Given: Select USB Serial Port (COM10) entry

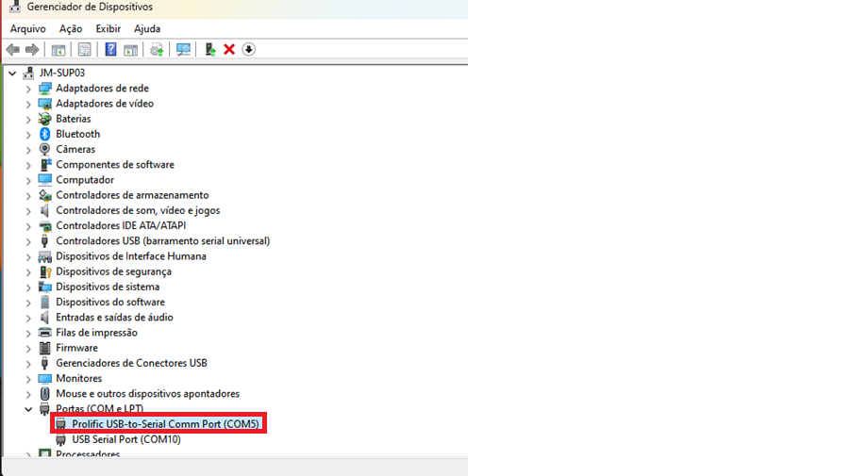Looking at the screenshot, I should click(126, 439).
